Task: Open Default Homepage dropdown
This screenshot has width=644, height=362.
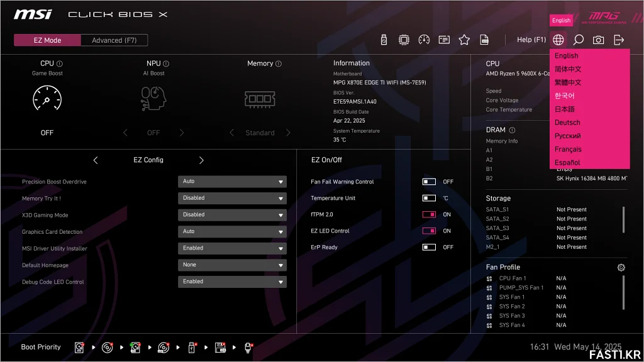Action: click(232, 265)
